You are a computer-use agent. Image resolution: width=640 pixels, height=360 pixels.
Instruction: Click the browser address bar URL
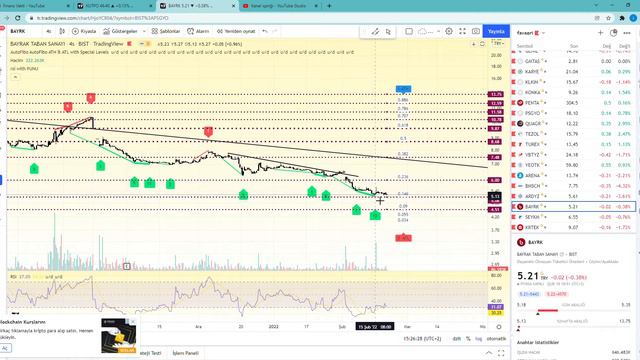[x=102, y=18]
